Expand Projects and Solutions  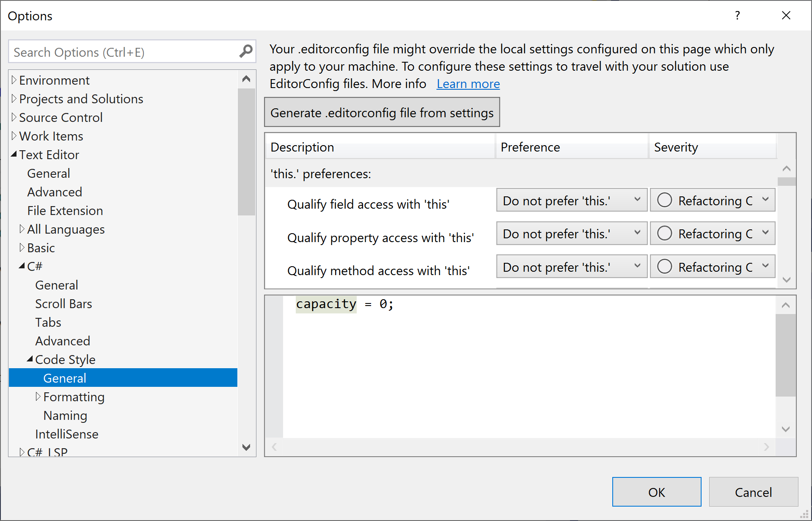click(14, 99)
